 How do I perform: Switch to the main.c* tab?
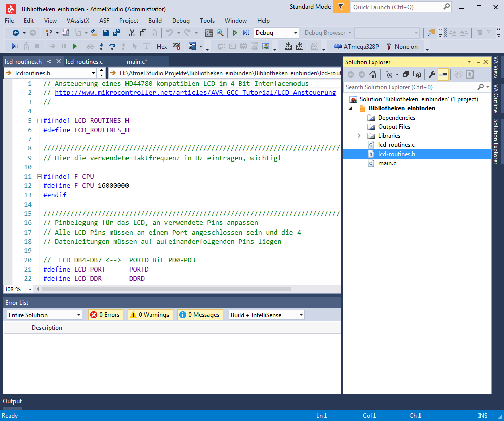(x=137, y=61)
